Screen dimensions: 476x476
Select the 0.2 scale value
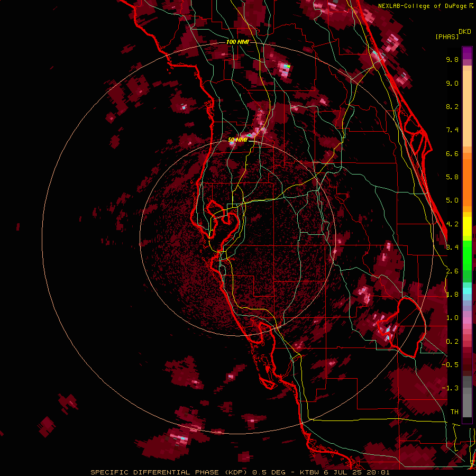pyautogui.click(x=452, y=342)
